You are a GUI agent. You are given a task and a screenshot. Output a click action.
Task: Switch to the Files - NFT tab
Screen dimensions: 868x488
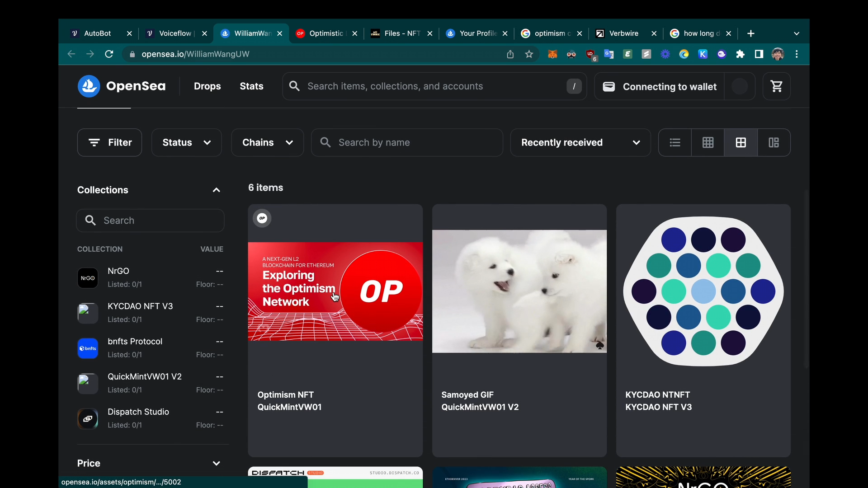tap(401, 33)
